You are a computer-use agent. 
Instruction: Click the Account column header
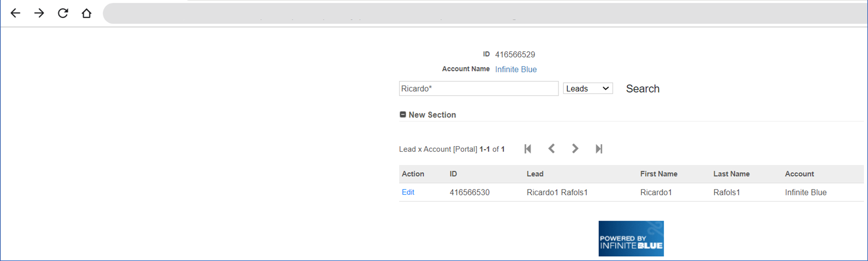coord(799,174)
